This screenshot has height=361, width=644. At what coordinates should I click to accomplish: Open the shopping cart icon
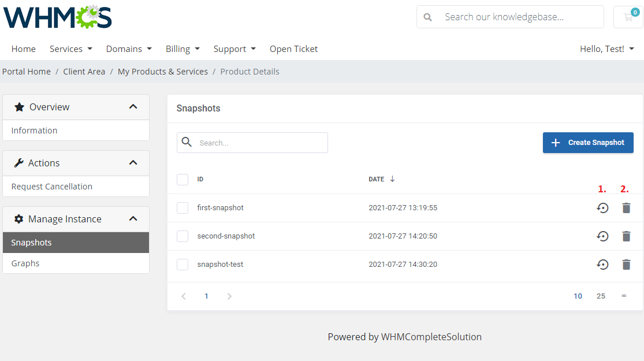(628, 17)
